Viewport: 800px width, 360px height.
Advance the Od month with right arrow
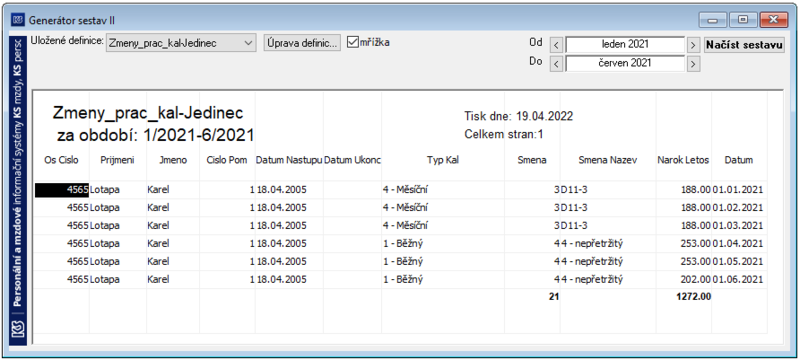click(x=693, y=45)
